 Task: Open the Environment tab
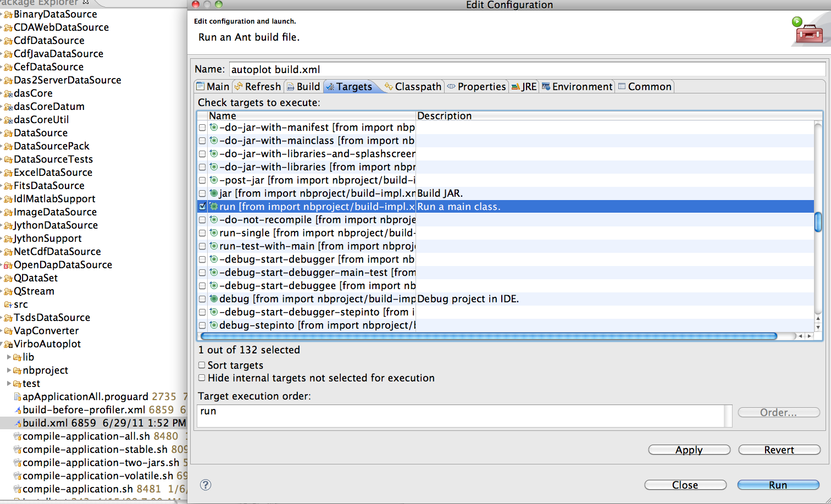point(577,87)
